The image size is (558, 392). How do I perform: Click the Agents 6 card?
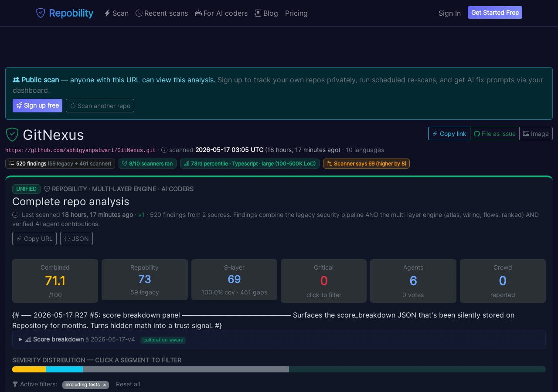(413, 281)
